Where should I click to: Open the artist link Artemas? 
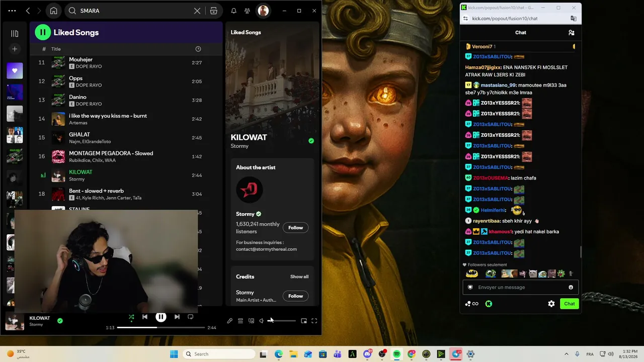click(78, 123)
